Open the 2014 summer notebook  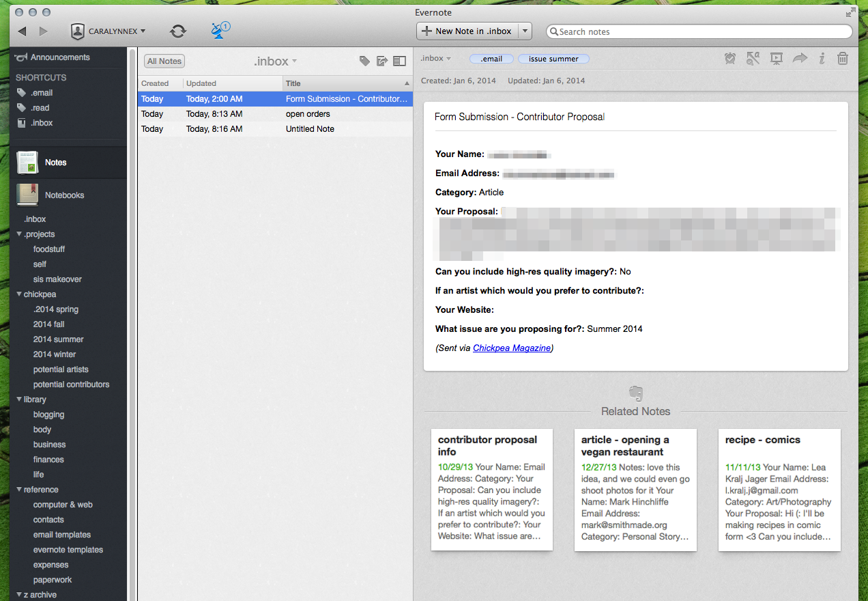(x=59, y=339)
